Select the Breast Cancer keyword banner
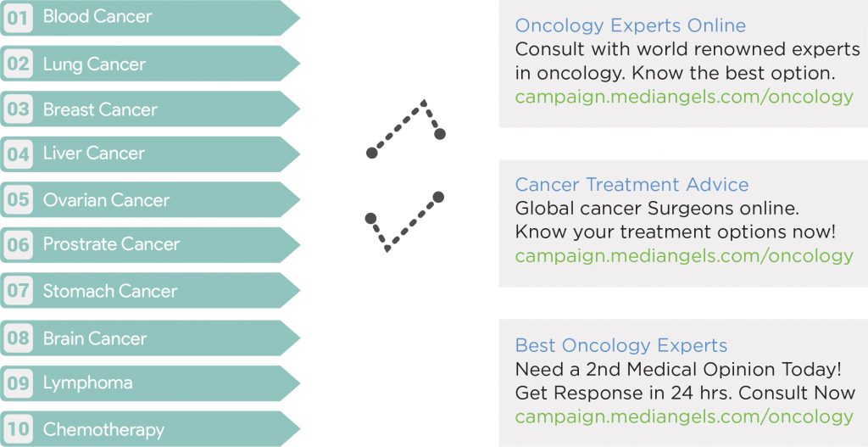 coord(149,109)
